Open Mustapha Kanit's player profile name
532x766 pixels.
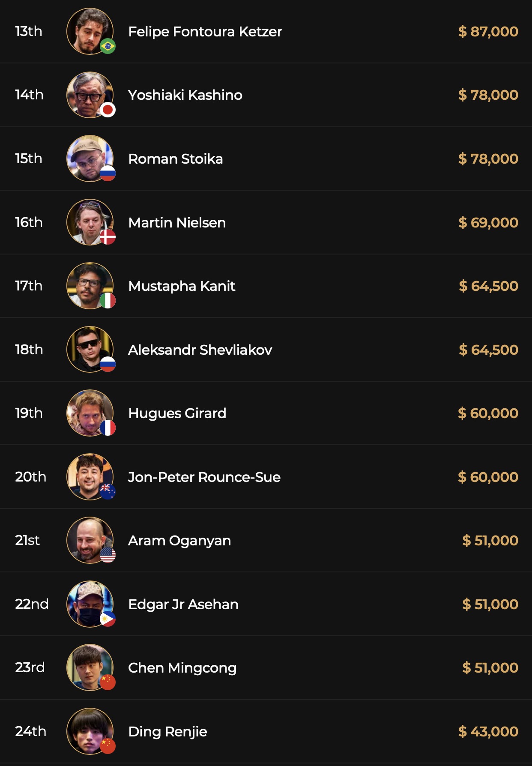(182, 286)
